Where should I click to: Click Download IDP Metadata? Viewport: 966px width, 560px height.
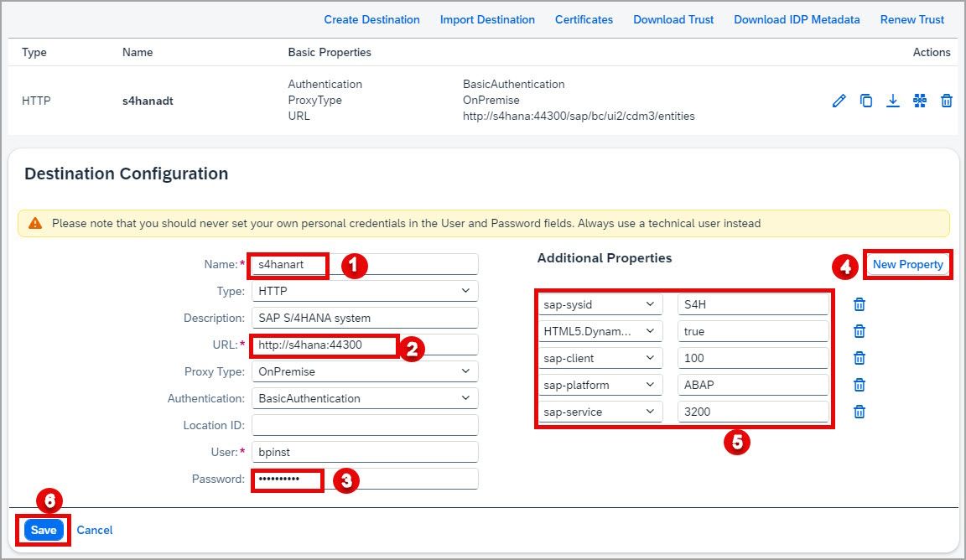tap(797, 20)
